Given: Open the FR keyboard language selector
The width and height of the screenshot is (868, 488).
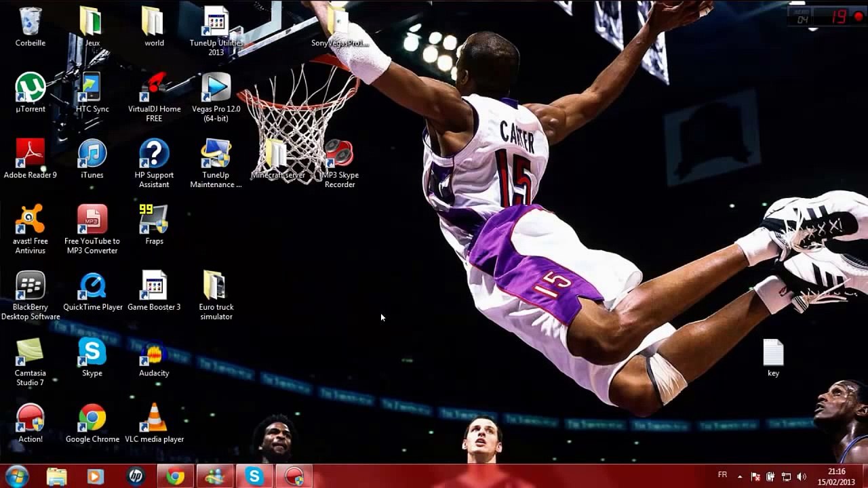Looking at the screenshot, I should click(x=722, y=476).
